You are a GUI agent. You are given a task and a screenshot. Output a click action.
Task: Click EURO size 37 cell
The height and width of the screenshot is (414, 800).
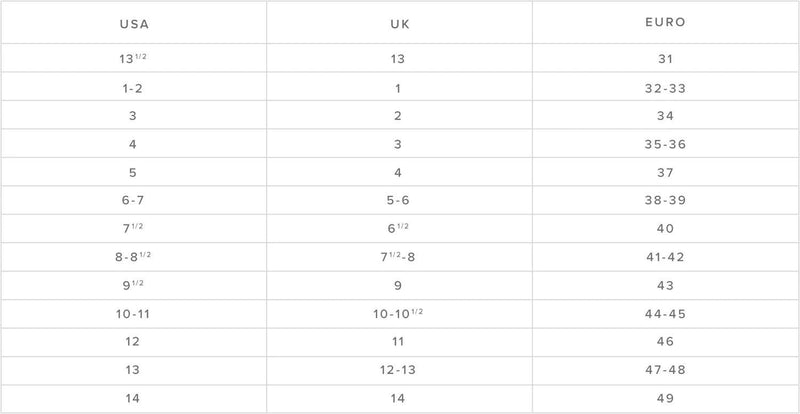coord(665,172)
